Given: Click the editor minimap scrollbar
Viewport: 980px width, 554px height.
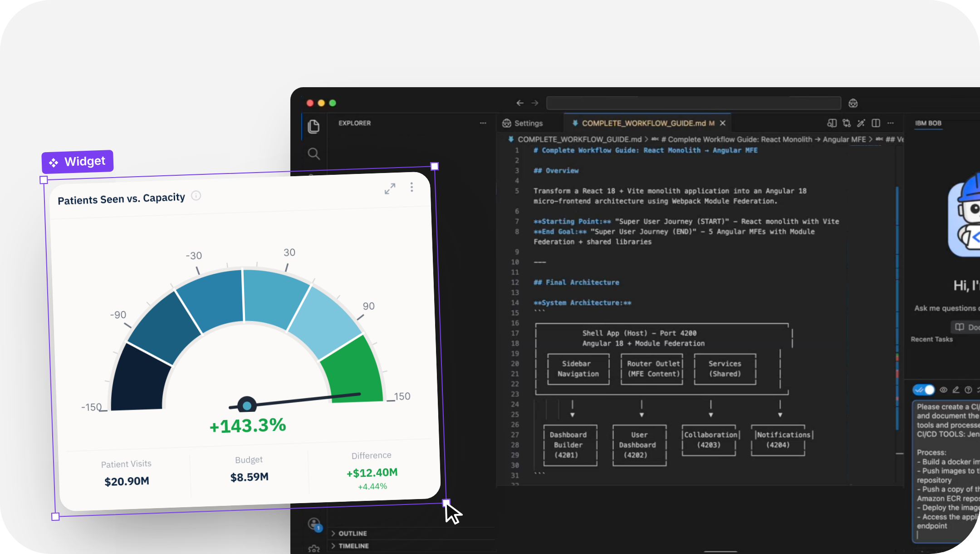Looking at the screenshot, I should 897,309.
